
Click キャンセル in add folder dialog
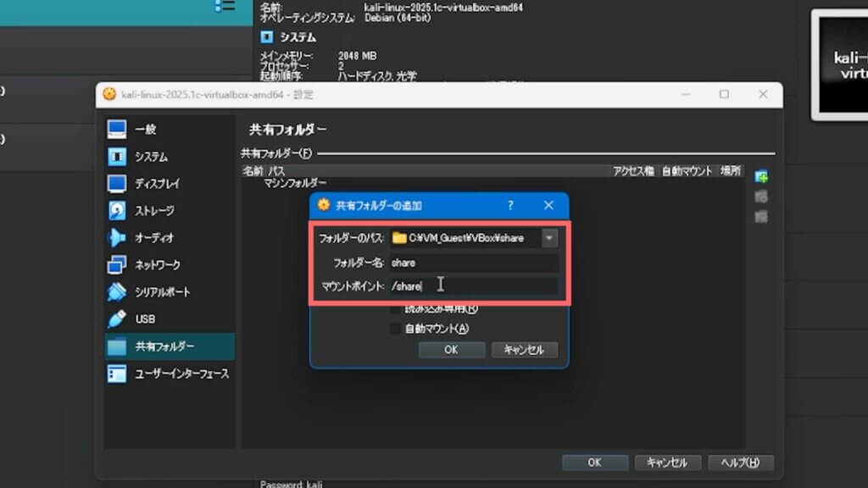[x=524, y=350]
